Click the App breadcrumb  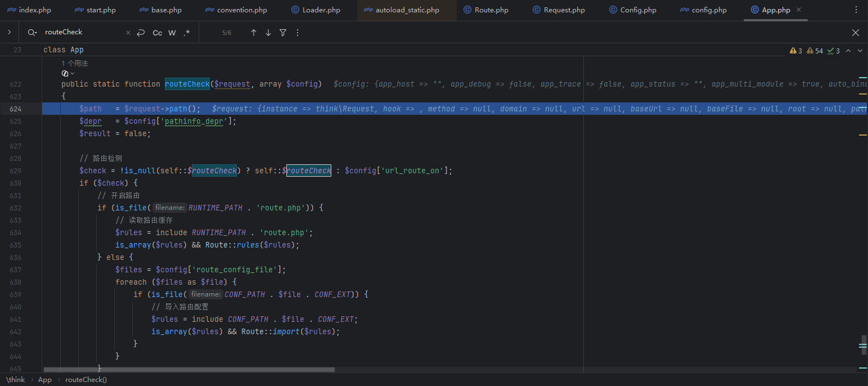[x=45, y=380]
